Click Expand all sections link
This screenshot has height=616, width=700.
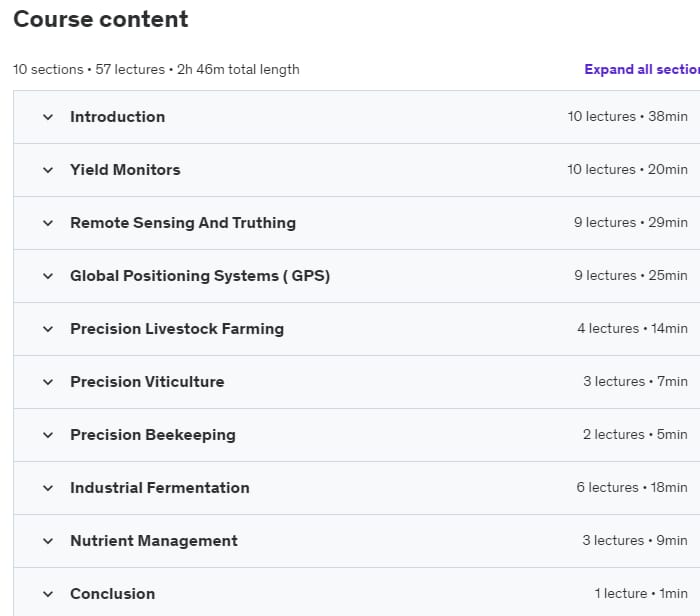click(642, 69)
